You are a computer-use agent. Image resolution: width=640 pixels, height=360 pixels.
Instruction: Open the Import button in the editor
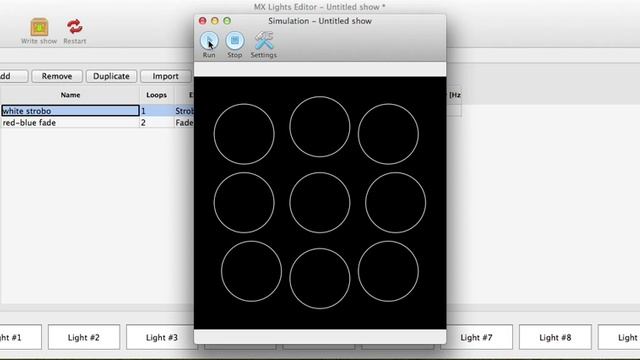point(165,76)
